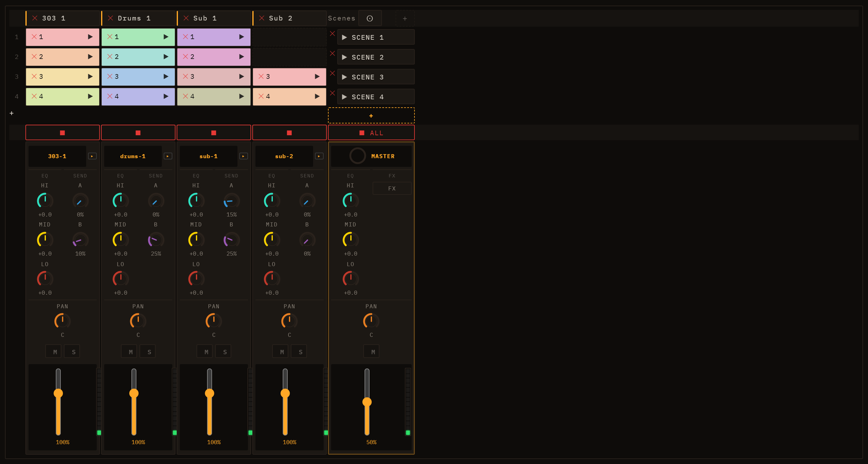The image size is (868, 464).
Task: Delete the Drums 1 track
Action: (110, 18)
